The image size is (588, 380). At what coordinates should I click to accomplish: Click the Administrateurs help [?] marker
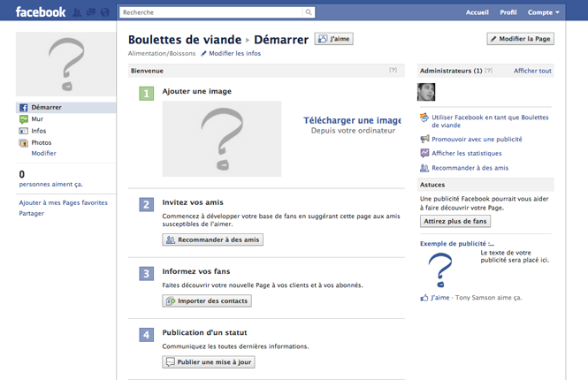(488, 71)
